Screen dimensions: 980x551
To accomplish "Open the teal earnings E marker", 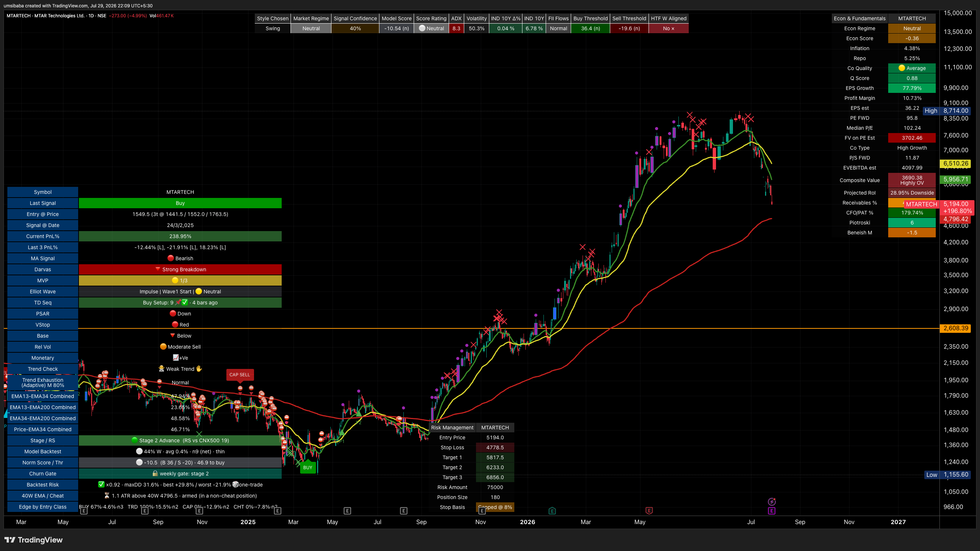I will (x=552, y=511).
